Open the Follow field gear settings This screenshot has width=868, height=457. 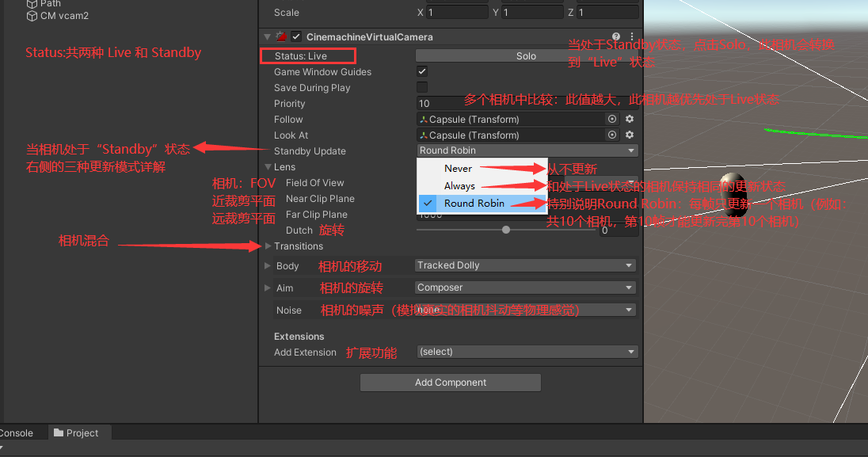click(x=630, y=119)
